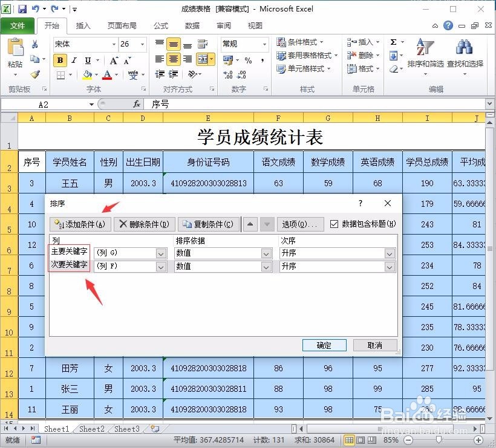The width and height of the screenshot is (496, 448).
Task: Insert function fx icon in formula bar
Action: tap(137, 104)
